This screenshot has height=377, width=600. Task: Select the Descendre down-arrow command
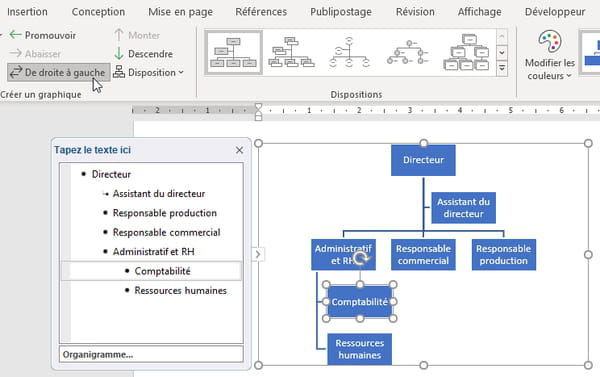143,54
